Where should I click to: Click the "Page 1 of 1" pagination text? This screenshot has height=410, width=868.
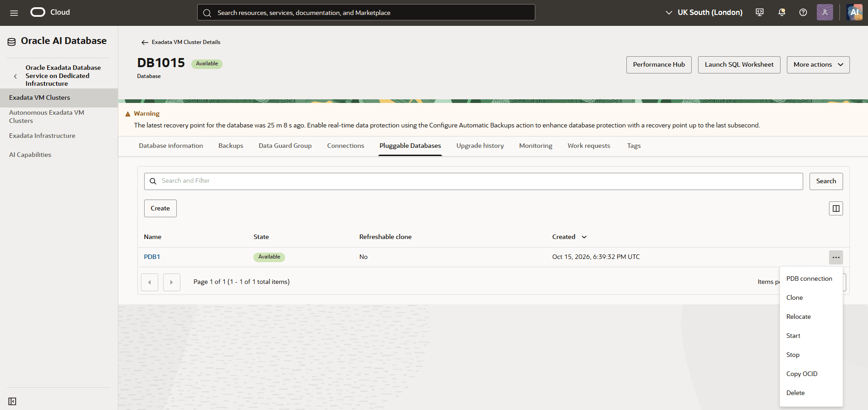click(242, 282)
